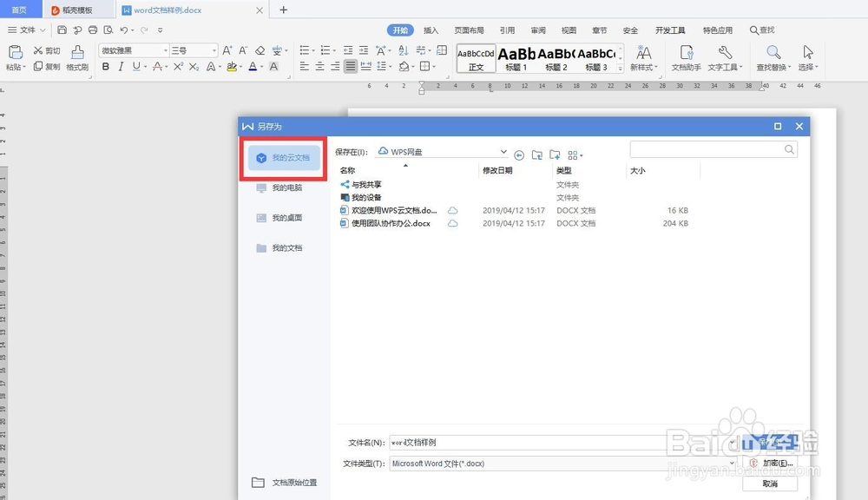Toggle bold formatting
The height and width of the screenshot is (500, 868).
pos(104,67)
